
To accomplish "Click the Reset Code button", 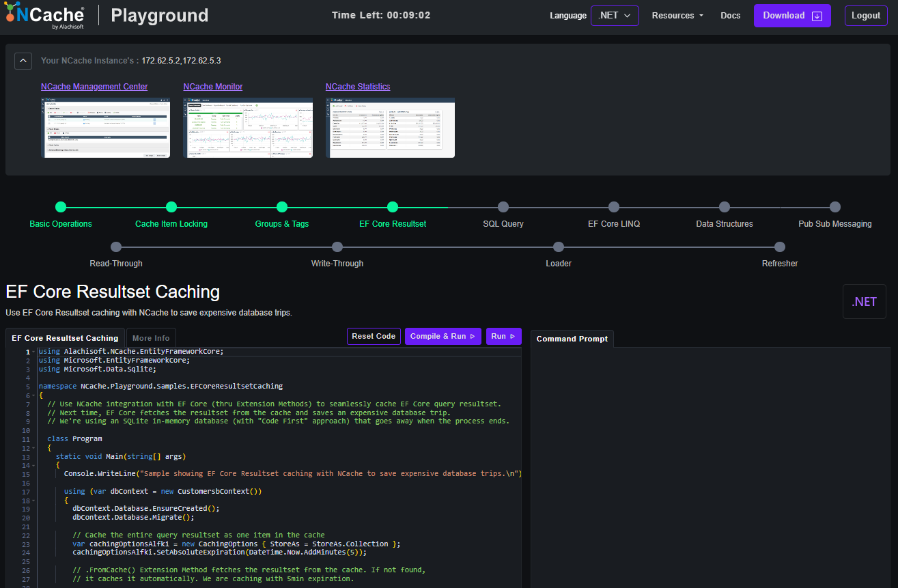I will tap(374, 336).
